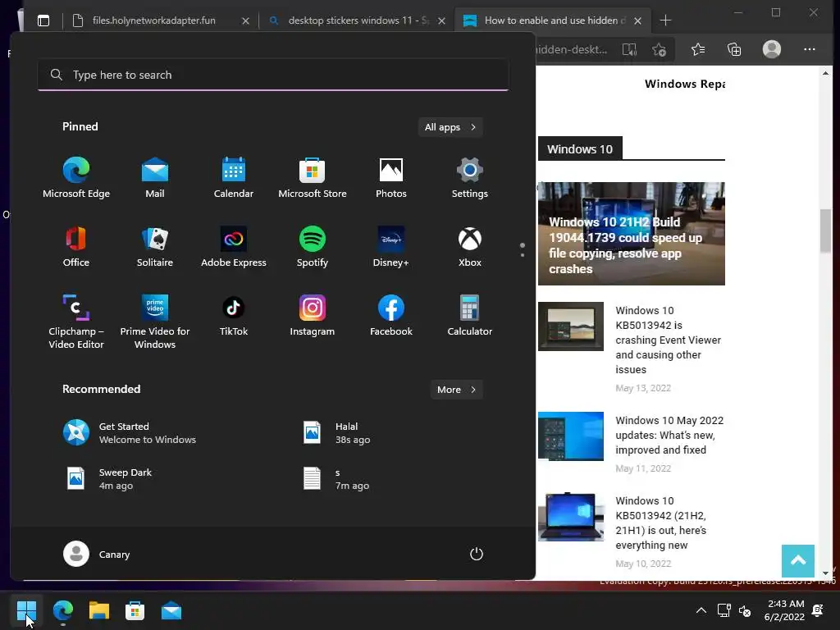Launch the Photos app
840x630 pixels.
[391, 178]
